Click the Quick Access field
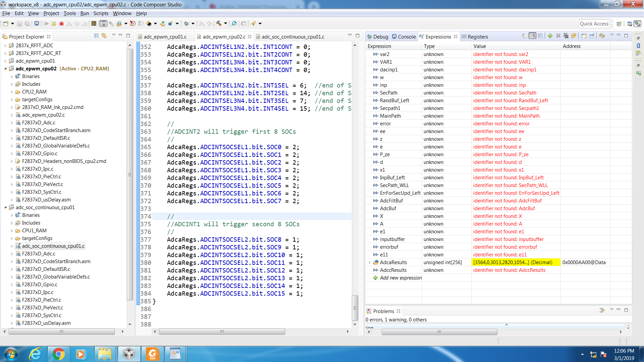The image size is (644, 362). [594, 24]
